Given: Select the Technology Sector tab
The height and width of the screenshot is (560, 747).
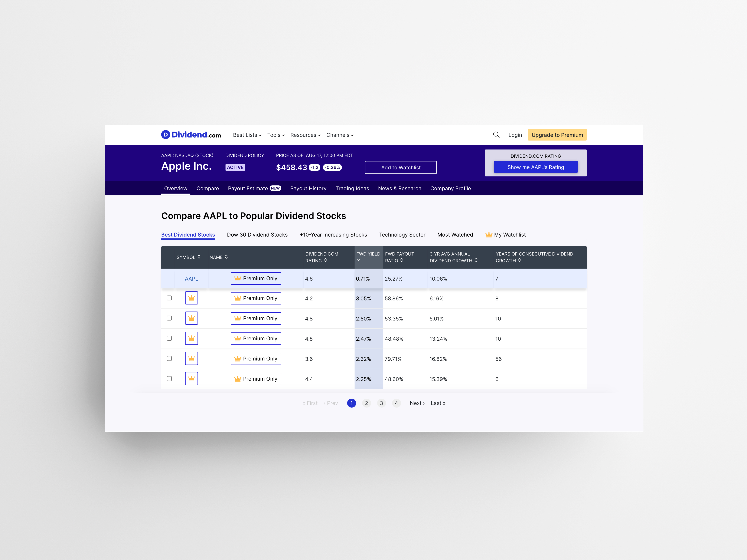Looking at the screenshot, I should coord(402,235).
